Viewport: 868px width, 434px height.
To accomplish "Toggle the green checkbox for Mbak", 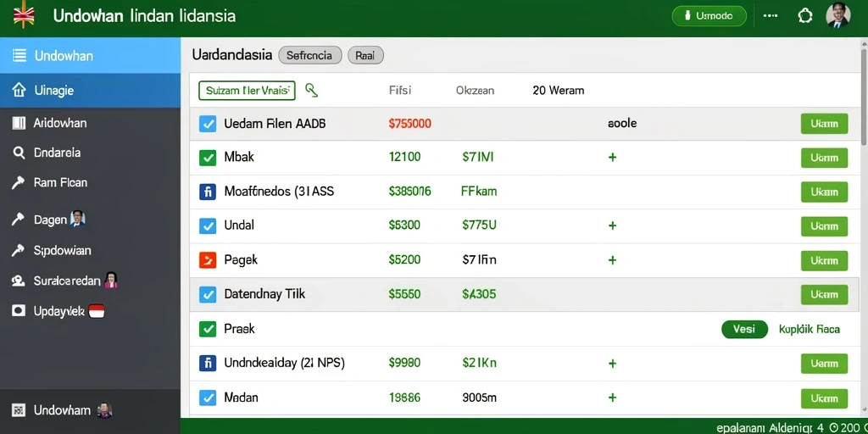I will point(208,158).
